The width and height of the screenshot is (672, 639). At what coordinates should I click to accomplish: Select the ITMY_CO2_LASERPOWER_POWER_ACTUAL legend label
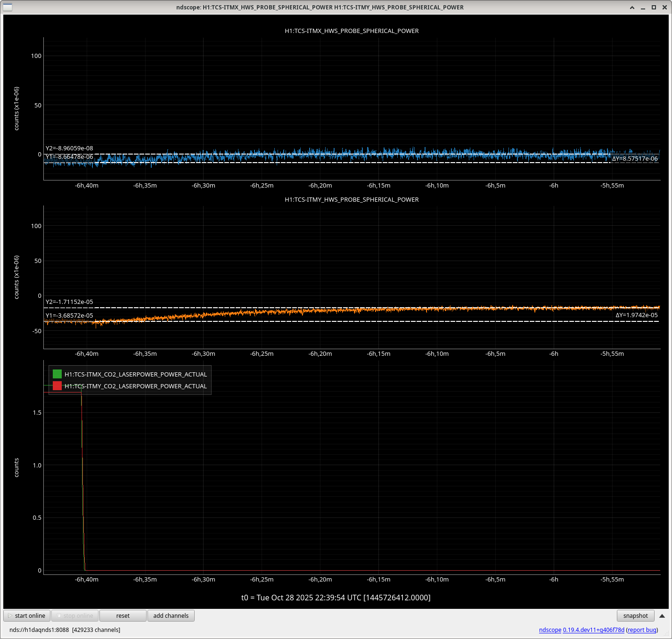pyautogui.click(x=136, y=386)
